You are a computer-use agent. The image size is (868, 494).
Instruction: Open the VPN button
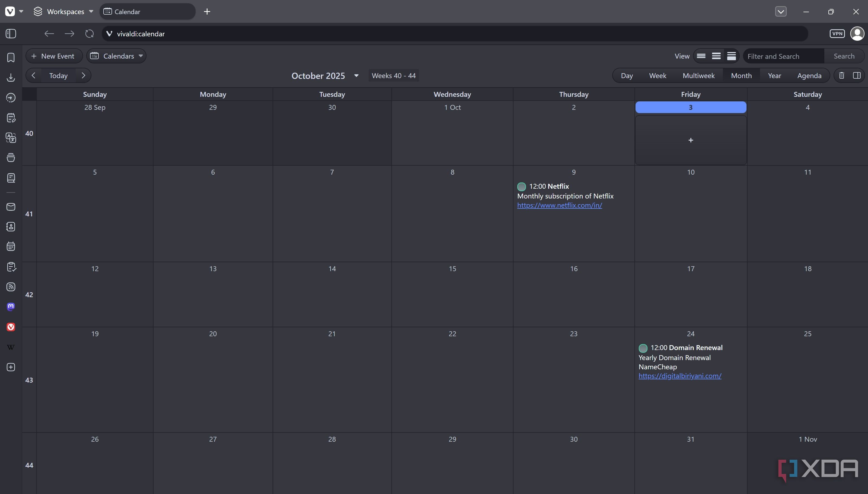(837, 34)
